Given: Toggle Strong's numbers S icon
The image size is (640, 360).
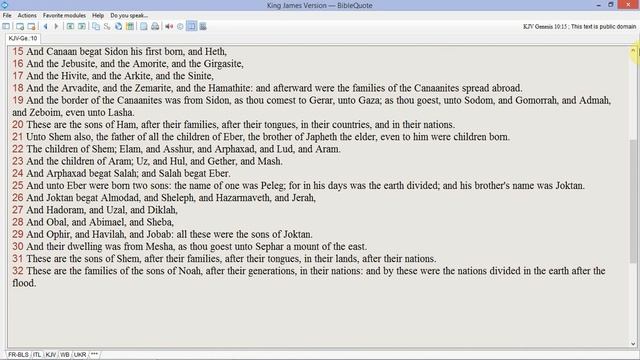Looking at the screenshot, I should (107, 27).
